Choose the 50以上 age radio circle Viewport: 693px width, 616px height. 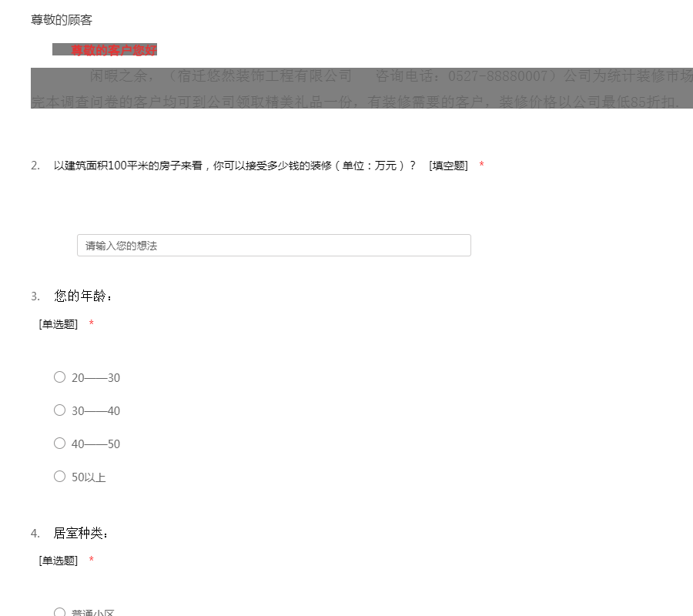pos(59,477)
